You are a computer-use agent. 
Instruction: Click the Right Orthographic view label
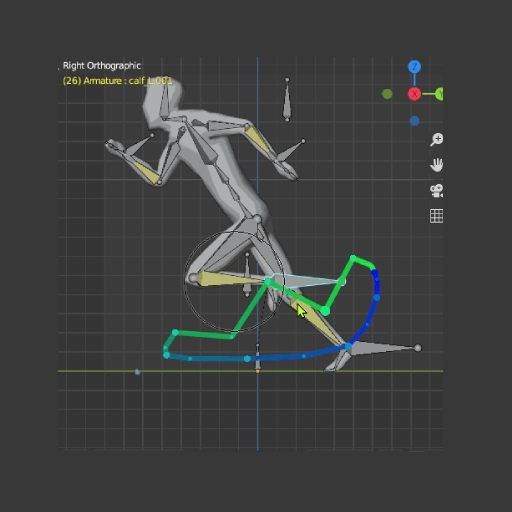(102, 66)
